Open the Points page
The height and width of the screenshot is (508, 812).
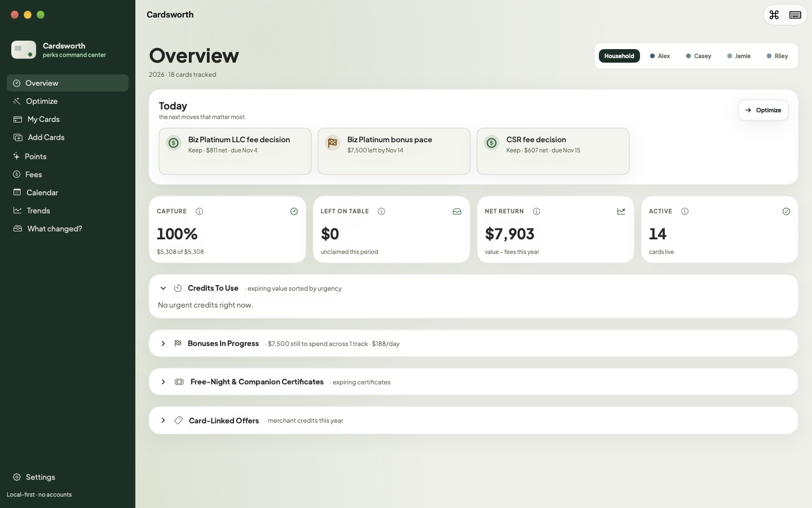coord(68,156)
